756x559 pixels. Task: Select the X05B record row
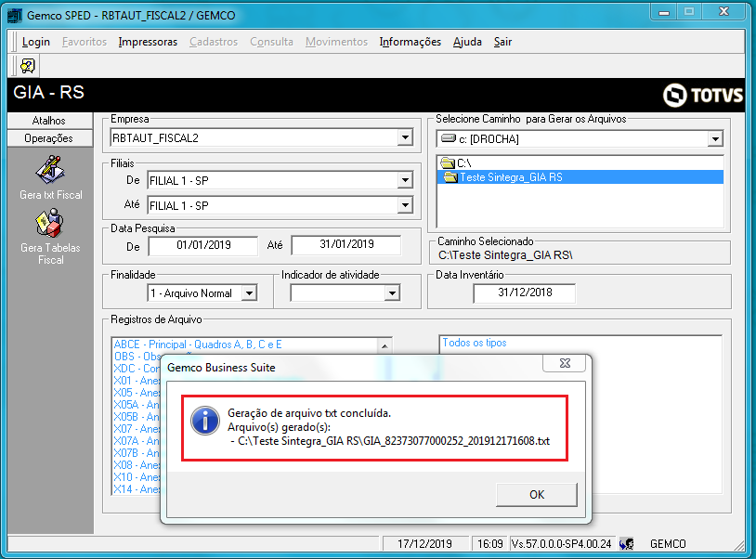tap(137, 417)
